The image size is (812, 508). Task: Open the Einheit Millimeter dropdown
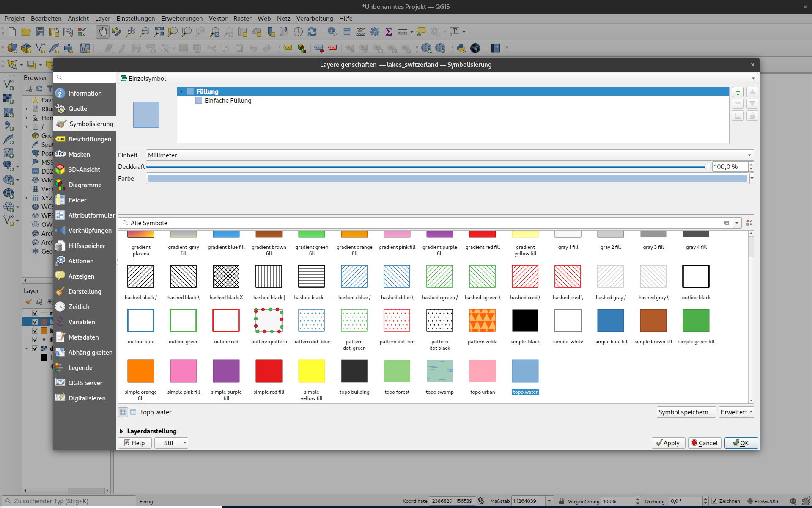[450, 155]
